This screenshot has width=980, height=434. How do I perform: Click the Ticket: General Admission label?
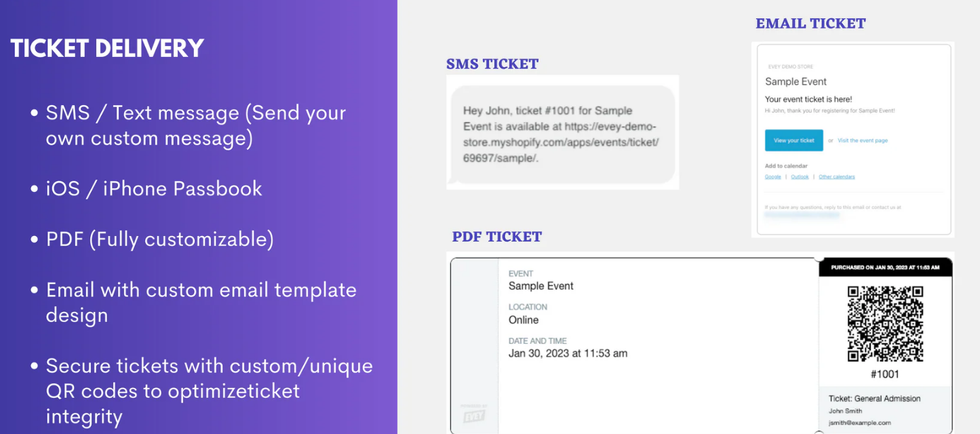(x=875, y=399)
